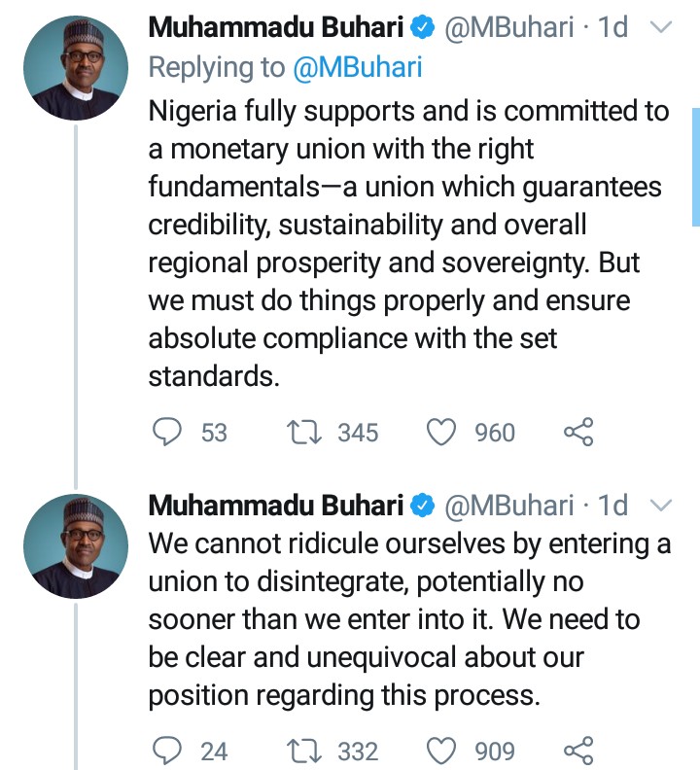View the first tweet's profile picture
Screen dimensions: 700x770
76,68
